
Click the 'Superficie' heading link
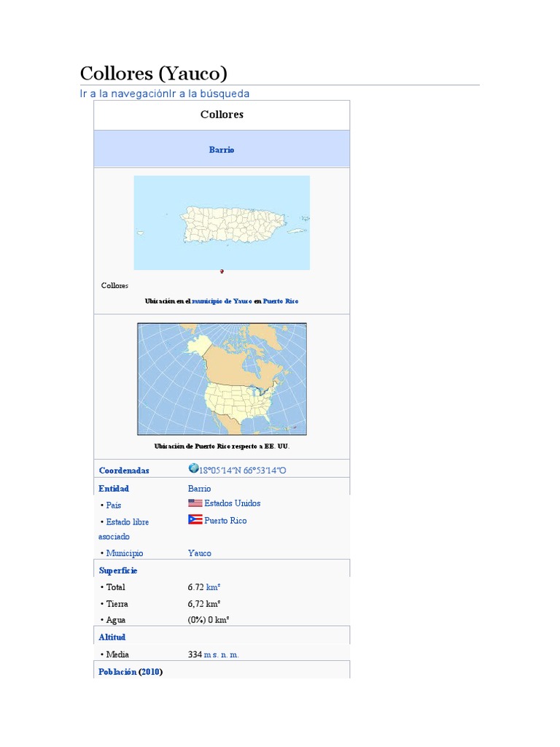117,570
